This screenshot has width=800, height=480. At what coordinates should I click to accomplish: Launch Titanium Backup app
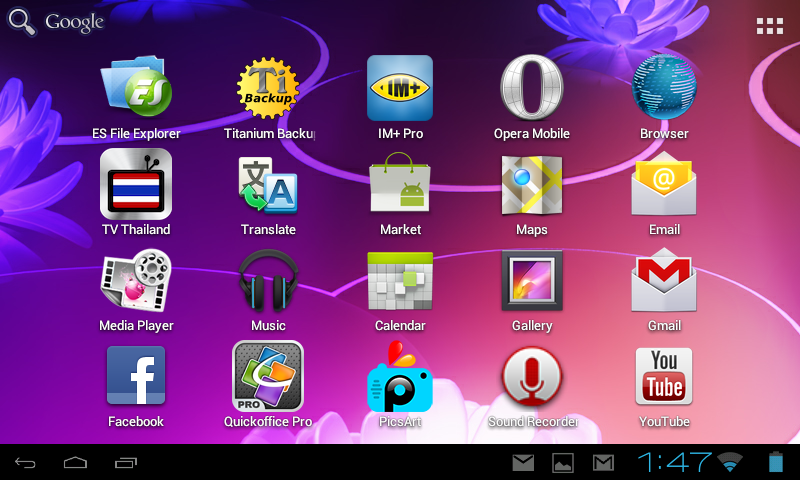pos(268,88)
